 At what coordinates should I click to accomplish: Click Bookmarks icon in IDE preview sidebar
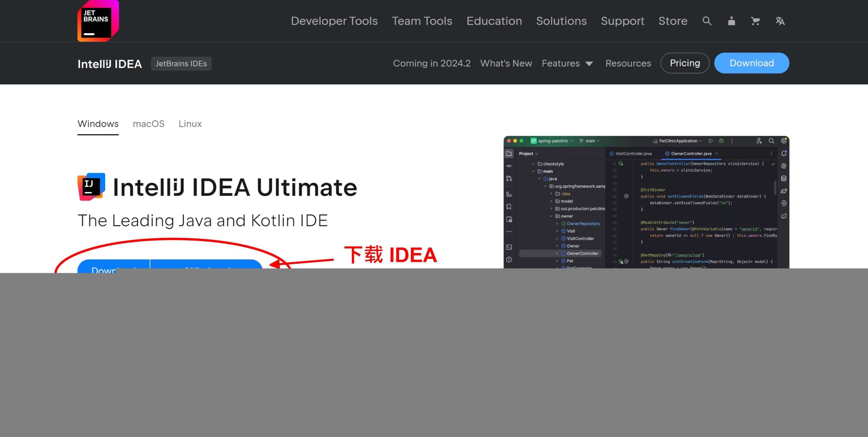509,207
